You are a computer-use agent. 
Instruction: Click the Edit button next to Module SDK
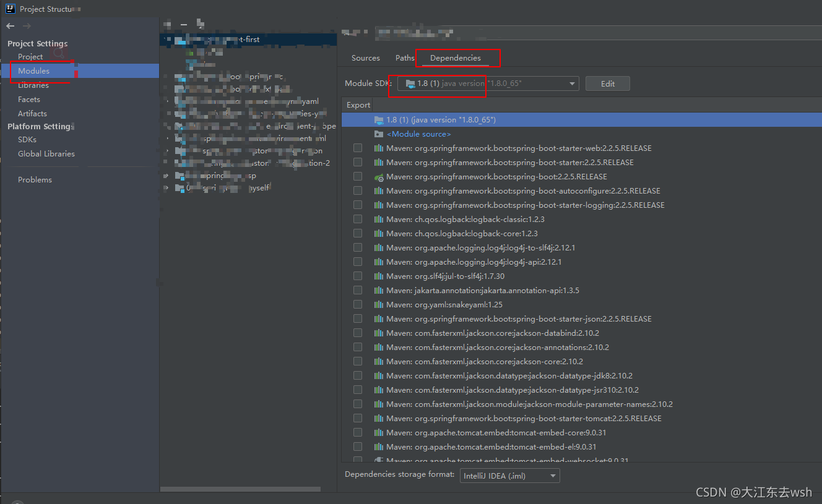click(607, 83)
